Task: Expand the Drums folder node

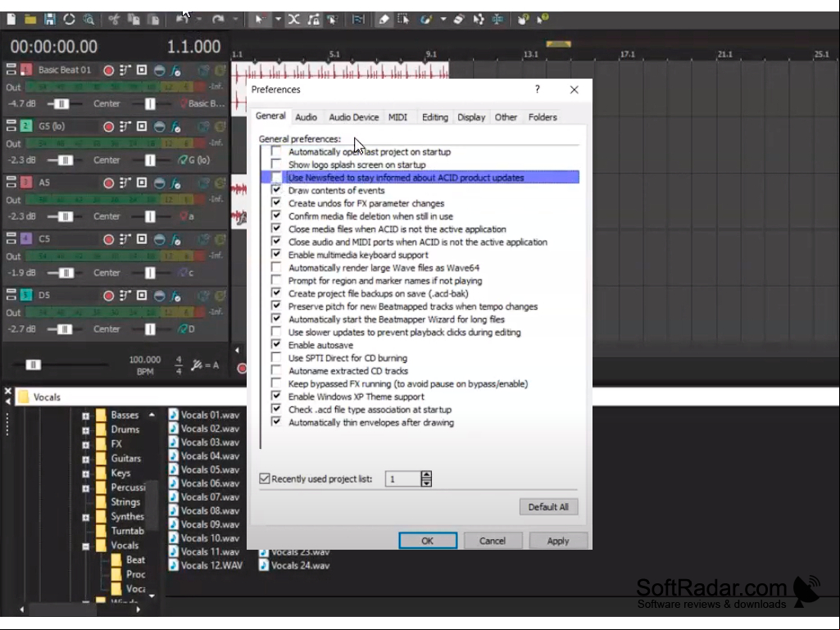Action: point(86,430)
